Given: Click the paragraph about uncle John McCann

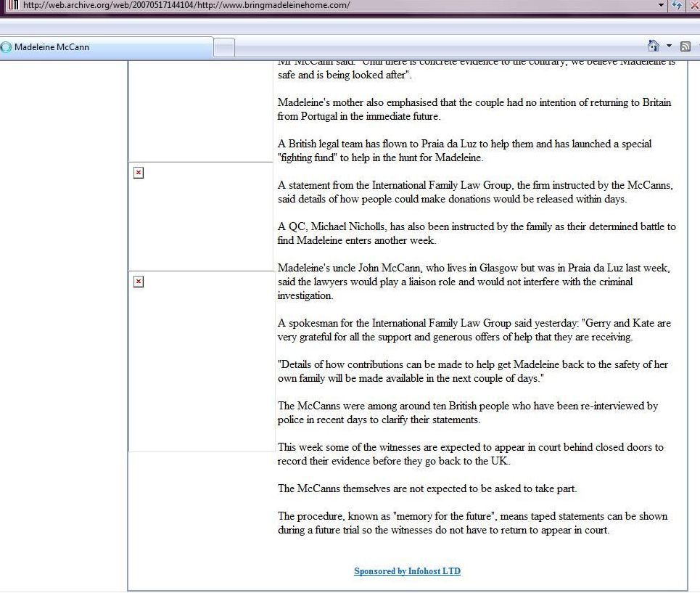Looking at the screenshot, I should (x=474, y=282).
